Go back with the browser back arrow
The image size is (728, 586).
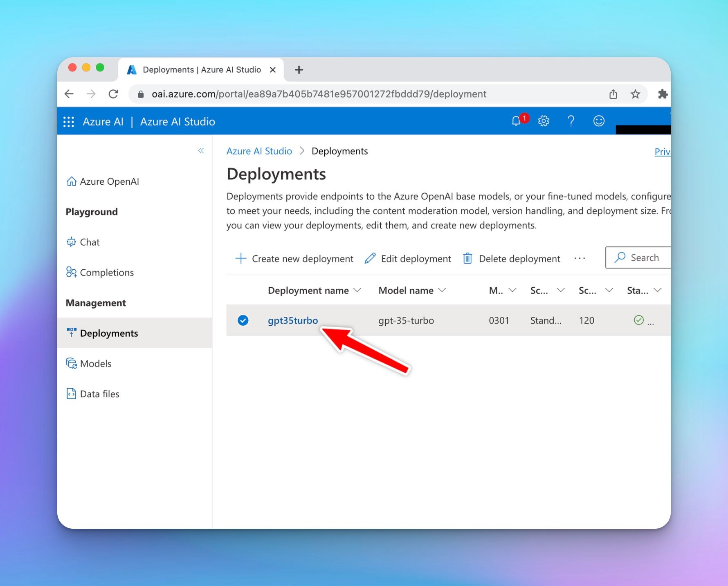(x=69, y=94)
